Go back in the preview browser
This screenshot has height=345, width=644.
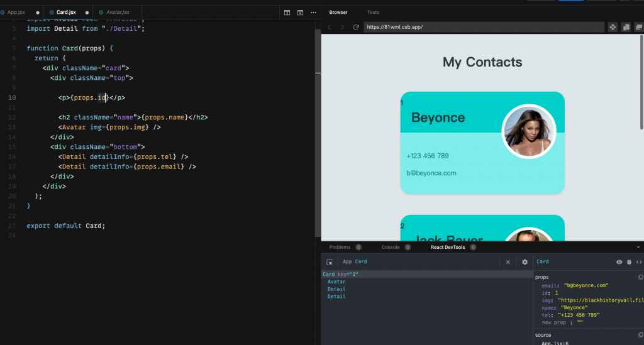tap(330, 27)
